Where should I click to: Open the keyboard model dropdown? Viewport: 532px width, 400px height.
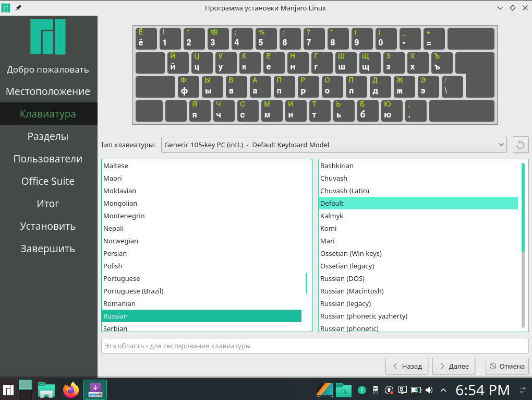334,145
